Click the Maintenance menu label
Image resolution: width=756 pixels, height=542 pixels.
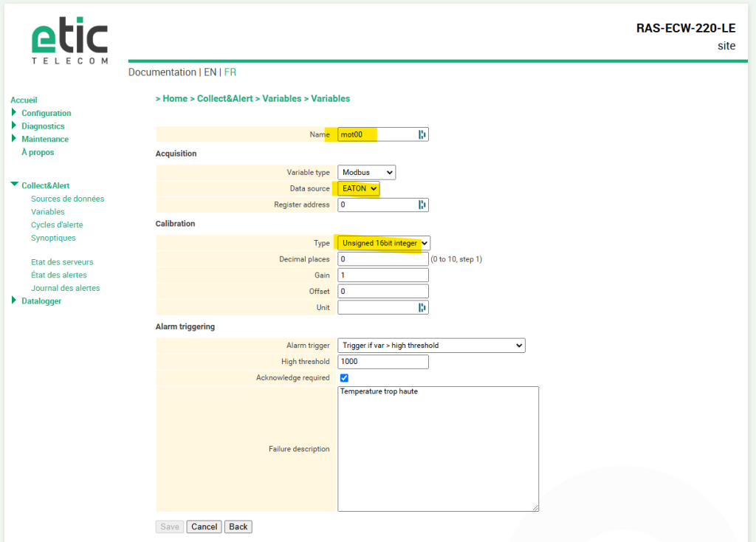[x=45, y=139]
